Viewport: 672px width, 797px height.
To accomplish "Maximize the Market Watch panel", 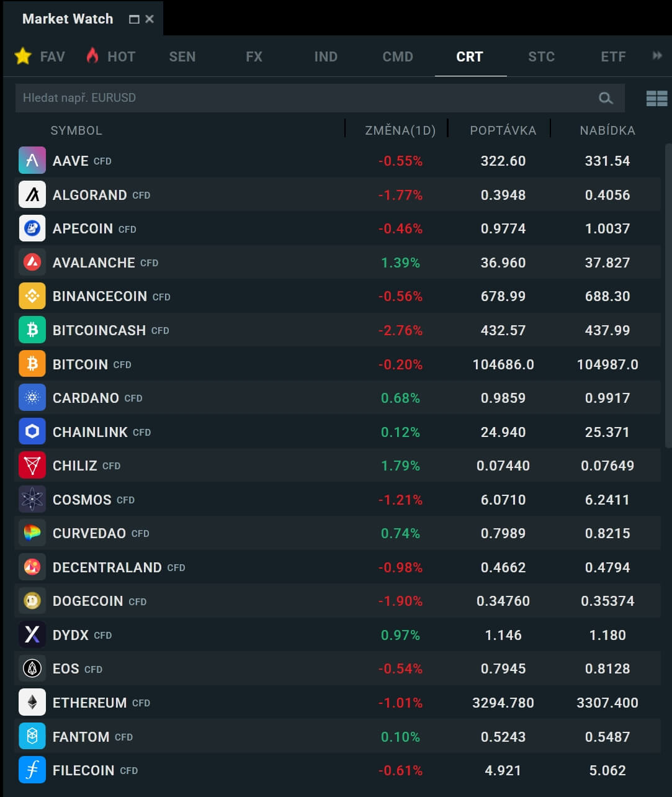I will pos(133,19).
